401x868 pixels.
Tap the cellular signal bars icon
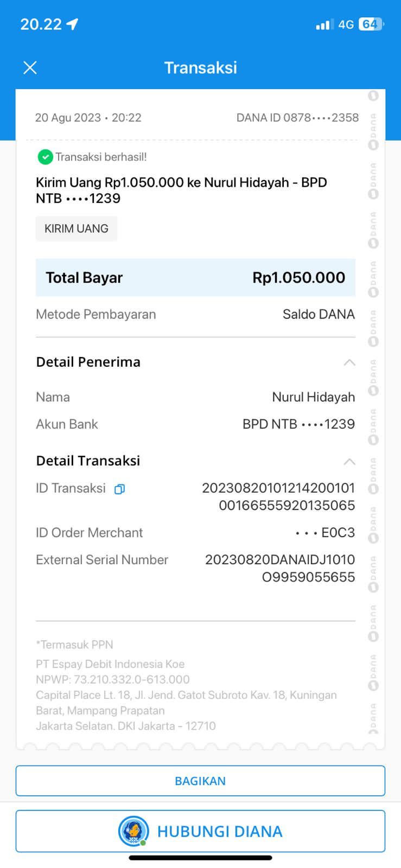tap(323, 25)
